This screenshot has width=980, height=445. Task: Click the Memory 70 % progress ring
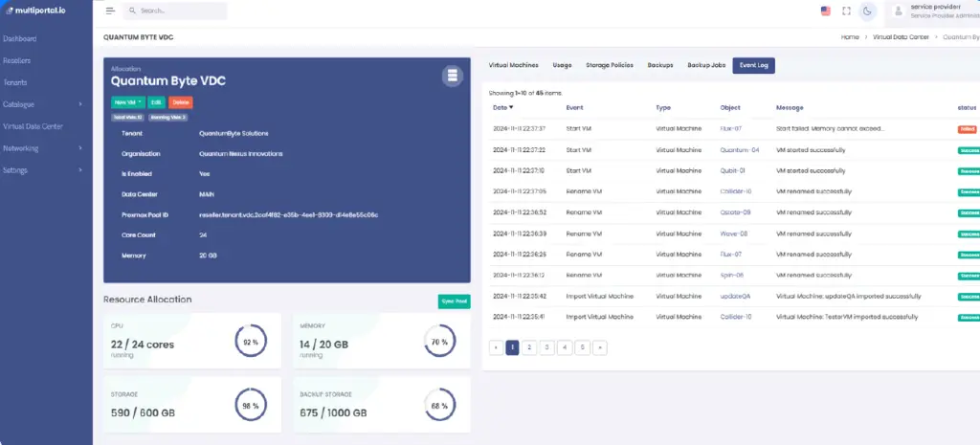[x=439, y=342]
